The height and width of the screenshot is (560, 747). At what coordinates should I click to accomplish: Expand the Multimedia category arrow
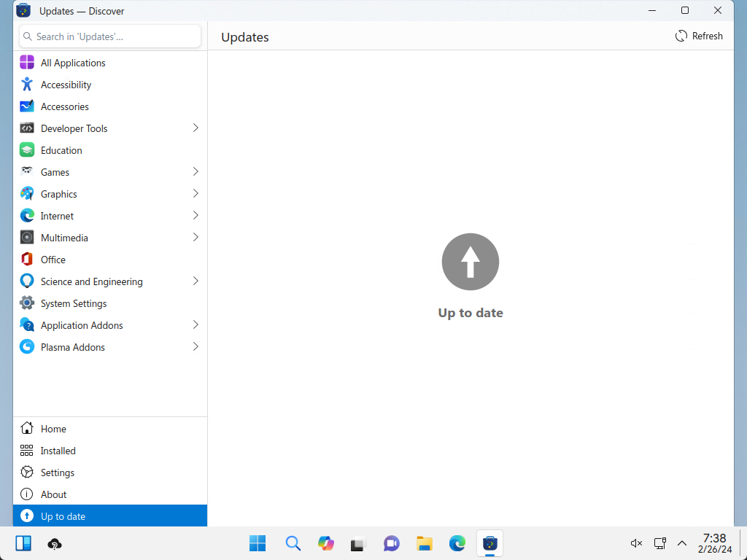pos(196,238)
